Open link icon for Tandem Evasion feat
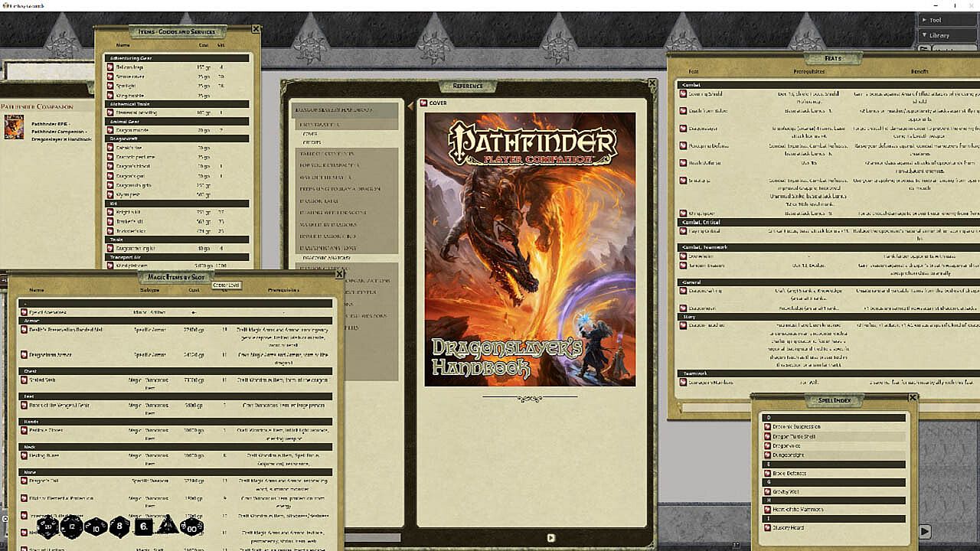The image size is (980, 551). click(x=682, y=265)
